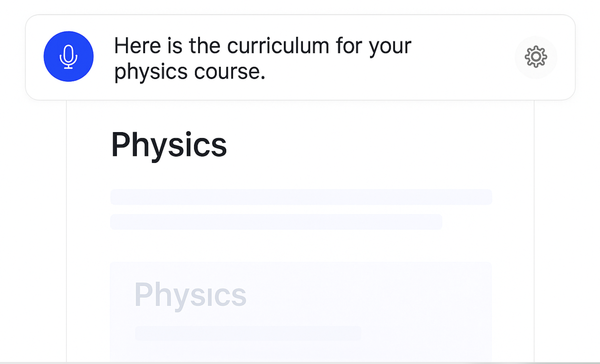The width and height of the screenshot is (600, 364).
Task: Select the word "curriculum" in the transcript
Action: [x=278, y=46]
